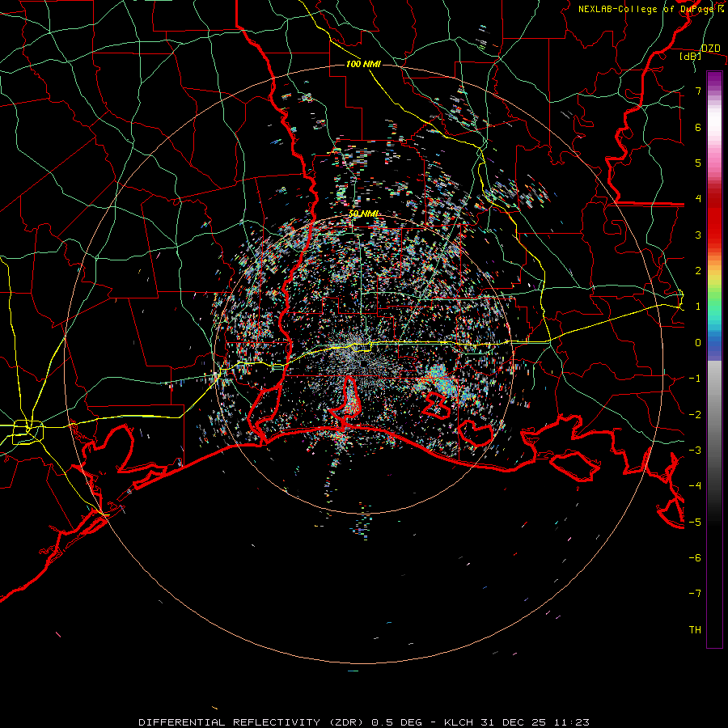Click the 'DZD' color scale title

coord(710,49)
